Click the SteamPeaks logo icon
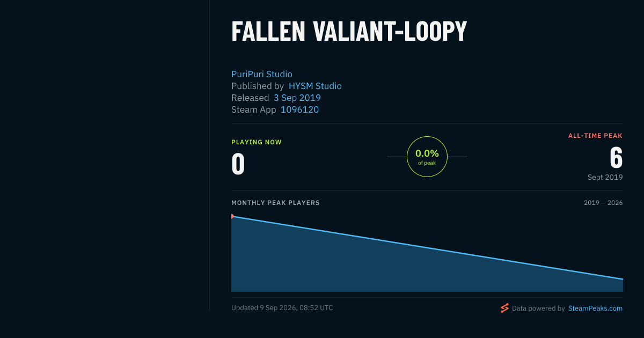 coord(504,308)
